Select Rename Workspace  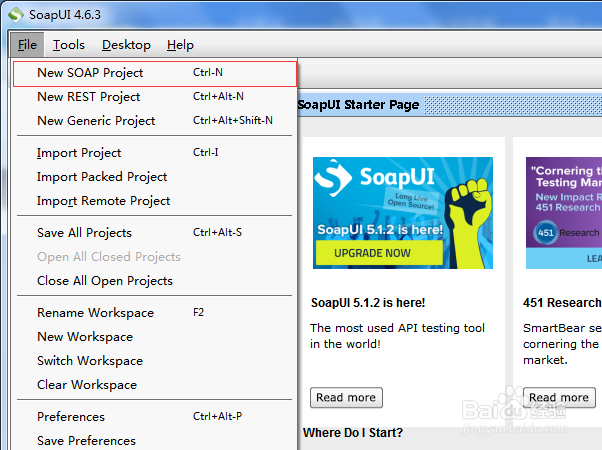155,313
